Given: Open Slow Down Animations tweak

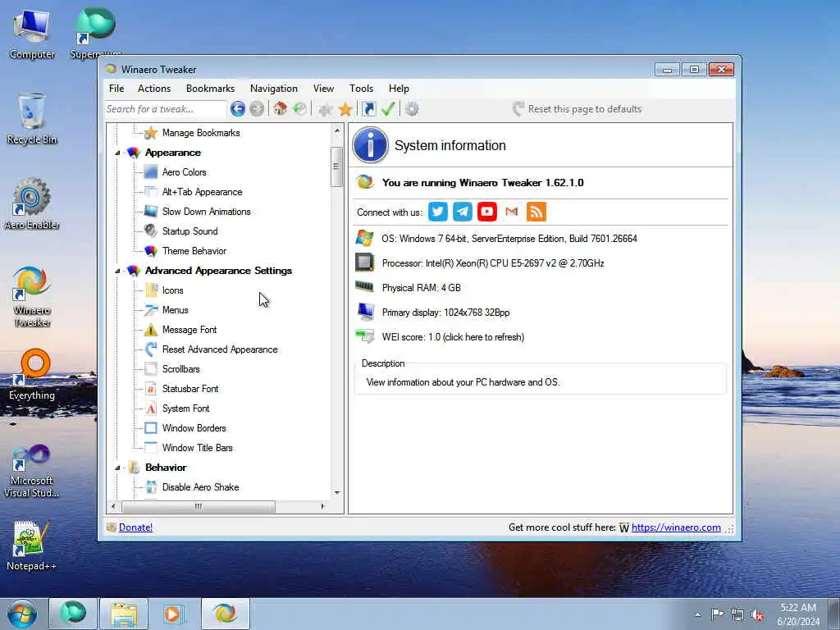Looking at the screenshot, I should (x=206, y=212).
